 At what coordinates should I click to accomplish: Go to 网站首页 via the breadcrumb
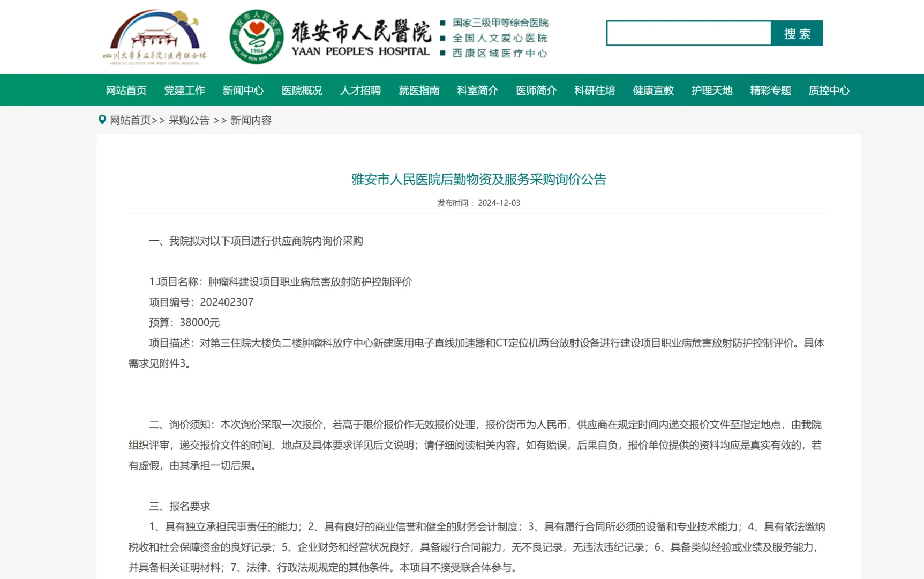[129, 120]
